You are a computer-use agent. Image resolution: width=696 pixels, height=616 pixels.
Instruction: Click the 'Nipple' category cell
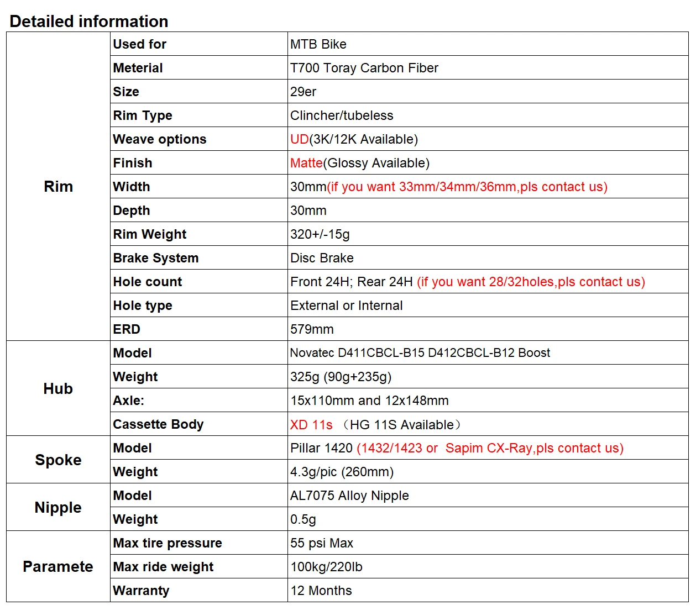coord(59,507)
